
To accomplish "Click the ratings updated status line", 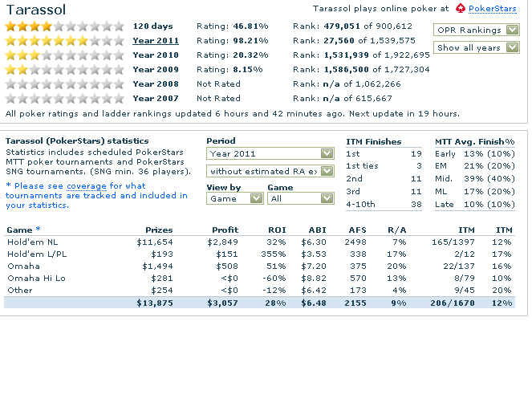I will click(x=233, y=114).
